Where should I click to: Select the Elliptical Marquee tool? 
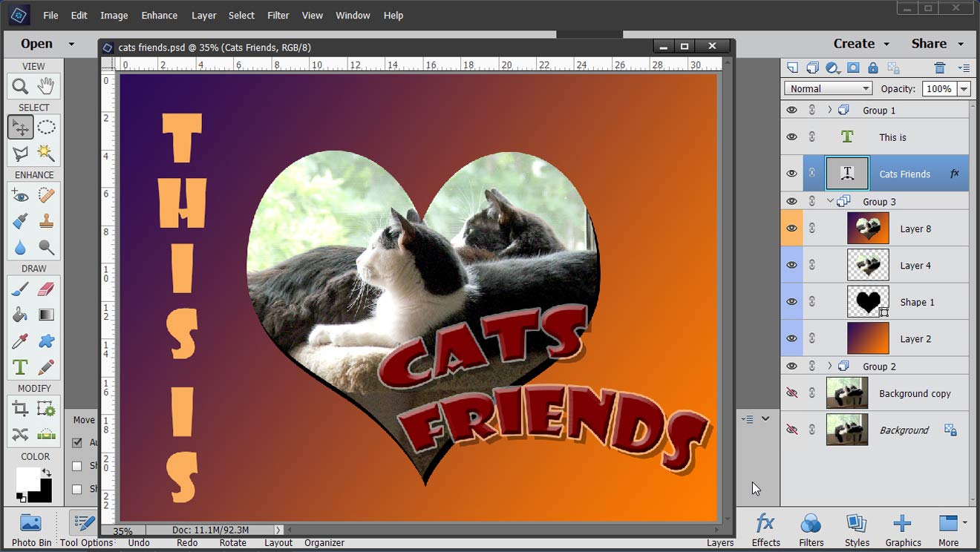click(x=46, y=128)
